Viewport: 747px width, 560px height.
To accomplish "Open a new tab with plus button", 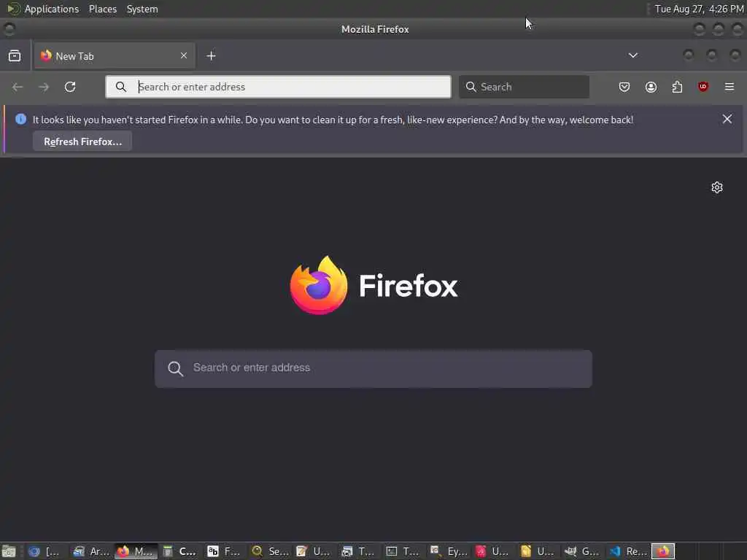I will tap(211, 55).
